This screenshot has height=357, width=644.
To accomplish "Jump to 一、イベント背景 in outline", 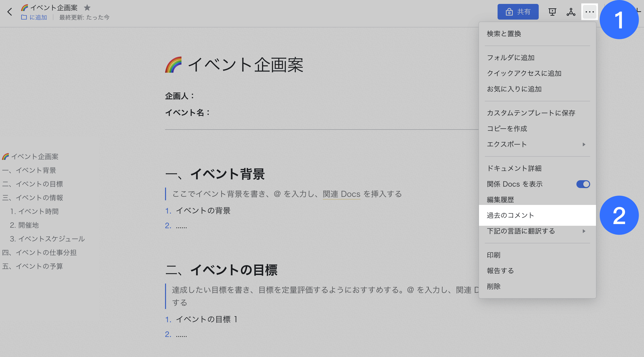I will tap(29, 170).
